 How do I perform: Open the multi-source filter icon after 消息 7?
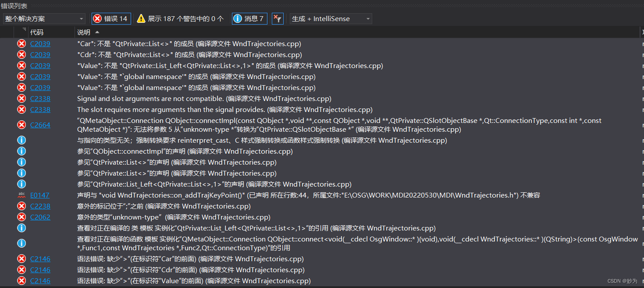pos(278,18)
